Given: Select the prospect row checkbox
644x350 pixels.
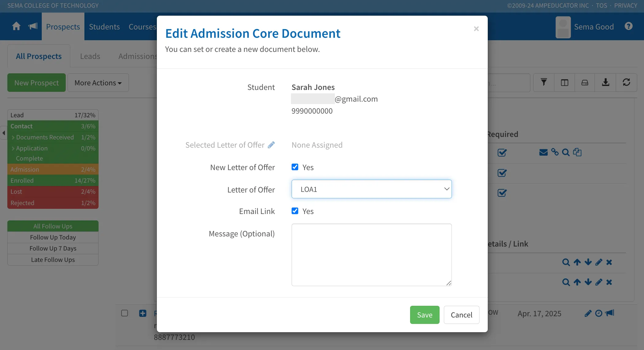Looking at the screenshot, I should coord(125,313).
